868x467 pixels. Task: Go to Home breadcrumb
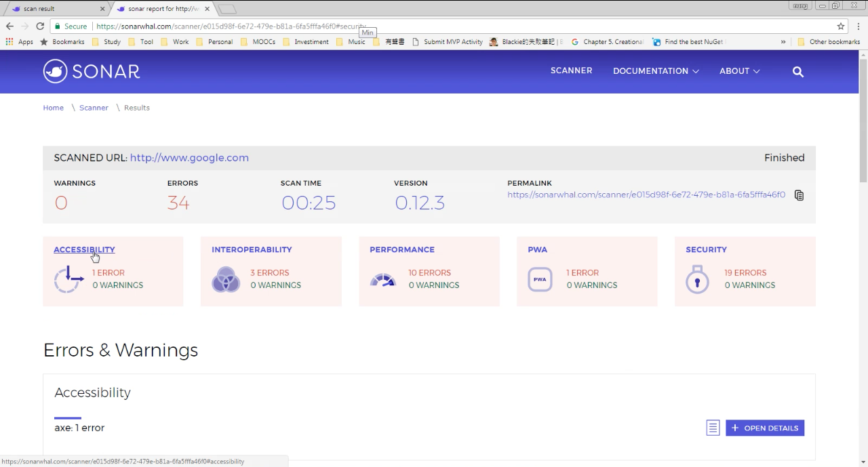[54, 108]
